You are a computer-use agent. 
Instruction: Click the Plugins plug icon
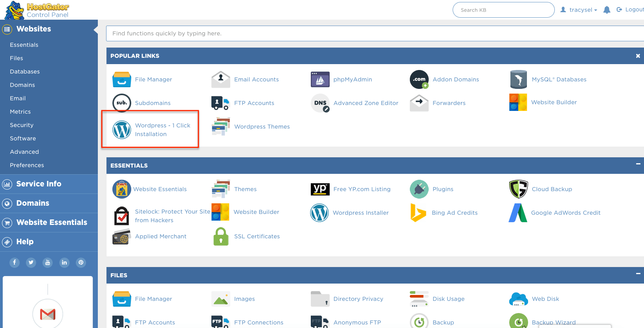419,189
